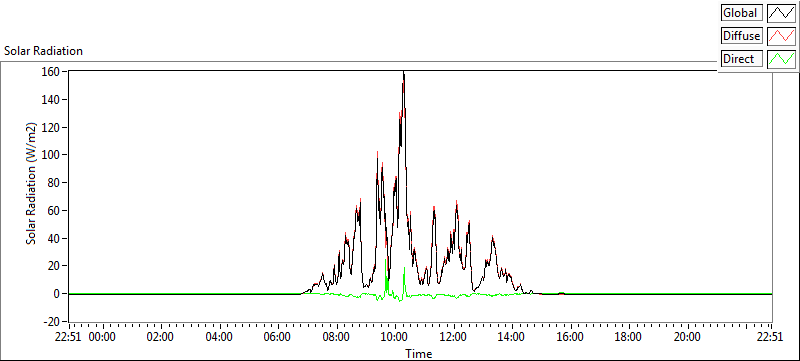Click the Solar Radiation (W/m2) axis label
The height and width of the screenshot is (361, 800).
pyautogui.click(x=32, y=184)
